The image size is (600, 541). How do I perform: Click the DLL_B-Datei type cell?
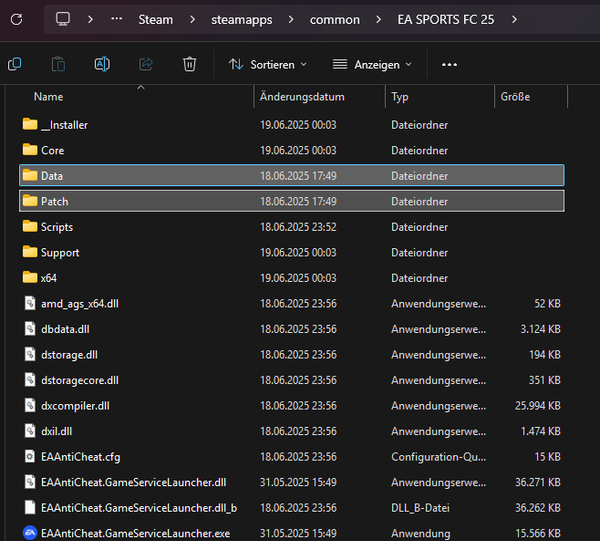coord(420,508)
